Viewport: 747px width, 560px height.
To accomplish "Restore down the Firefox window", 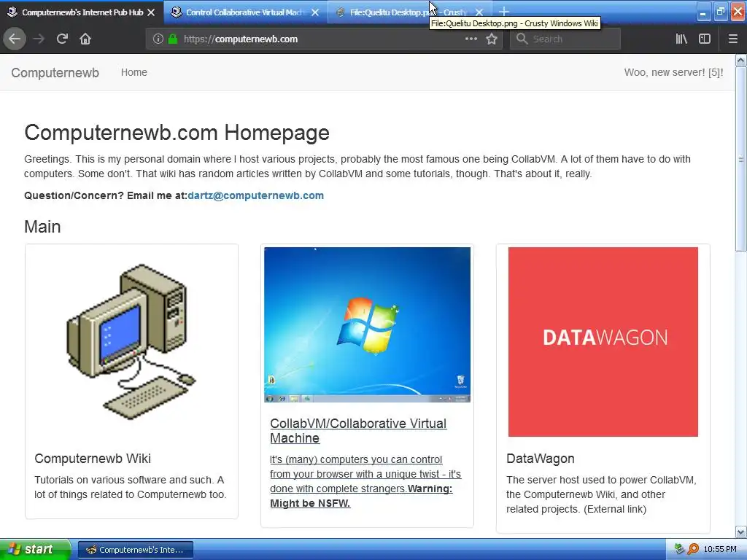I will (x=720, y=12).
